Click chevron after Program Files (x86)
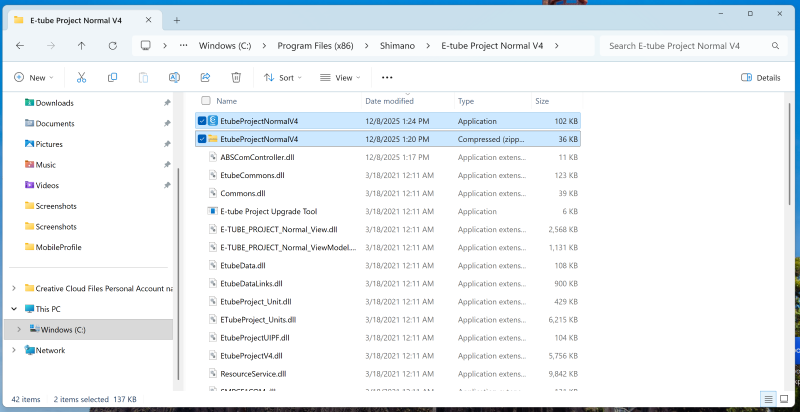800x412 pixels. pyautogui.click(x=367, y=45)
